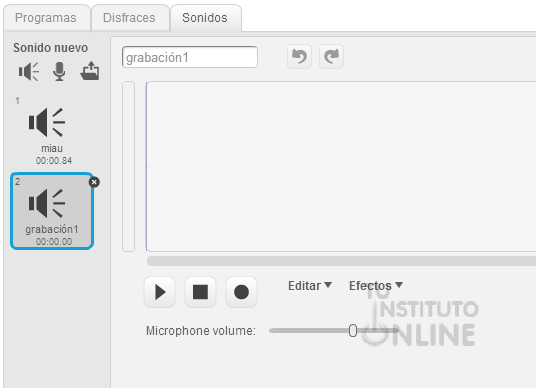Click the Microphone volume slider handle

353,331
